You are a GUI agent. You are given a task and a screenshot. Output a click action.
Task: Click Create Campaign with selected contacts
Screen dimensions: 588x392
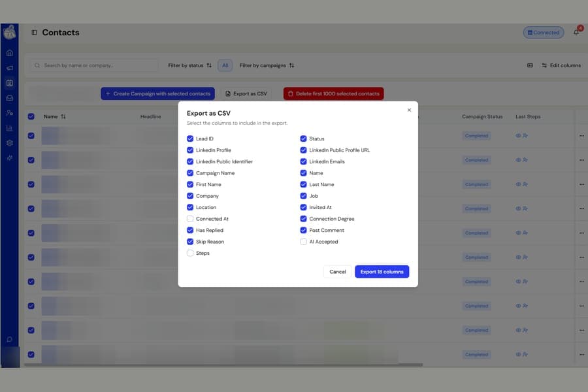(x=158, y=94)
